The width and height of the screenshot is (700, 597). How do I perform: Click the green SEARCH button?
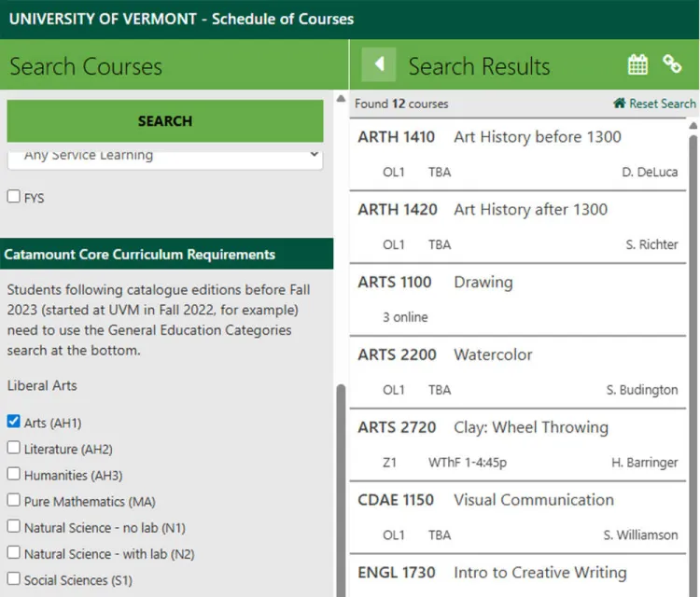pyautogui.click(x=165, y=121)
